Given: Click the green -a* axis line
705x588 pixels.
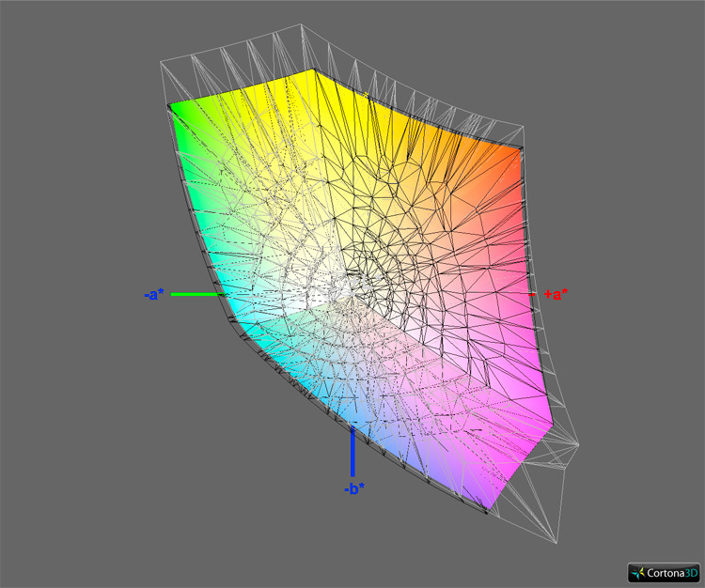Looking at the screenshot, I should tap(197, 295).
